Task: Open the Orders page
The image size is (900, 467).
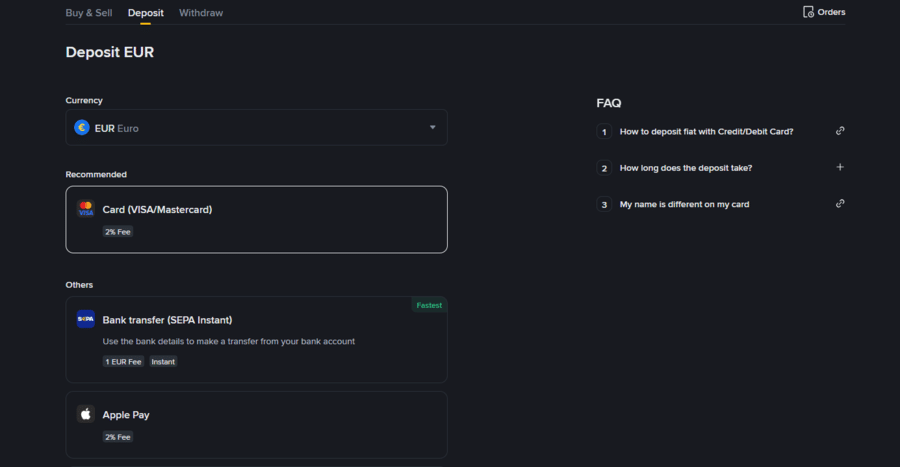Action: pos(824,12)
